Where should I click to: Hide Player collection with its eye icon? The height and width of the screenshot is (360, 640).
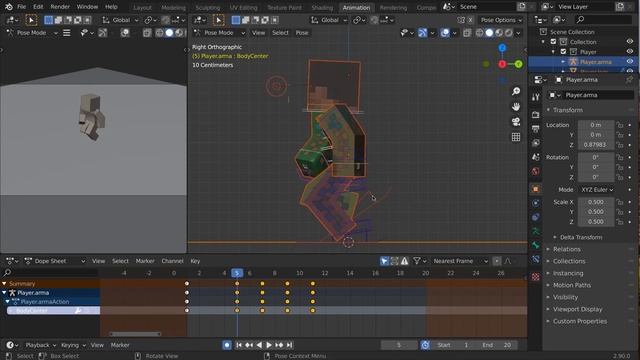[x=630, y=52]
